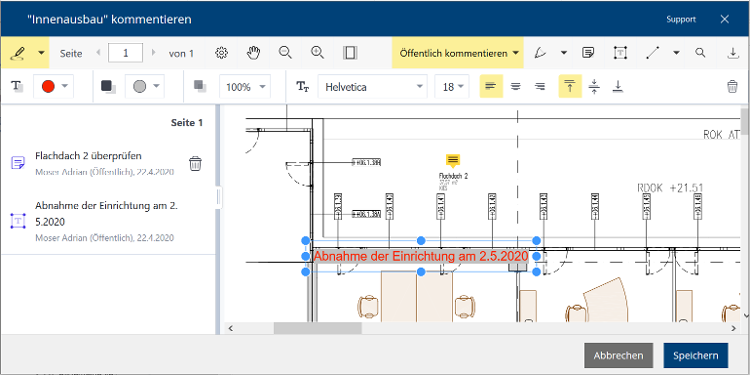750x375 pixels.
Task: Open the viewer settings gear
Action: 221,53
